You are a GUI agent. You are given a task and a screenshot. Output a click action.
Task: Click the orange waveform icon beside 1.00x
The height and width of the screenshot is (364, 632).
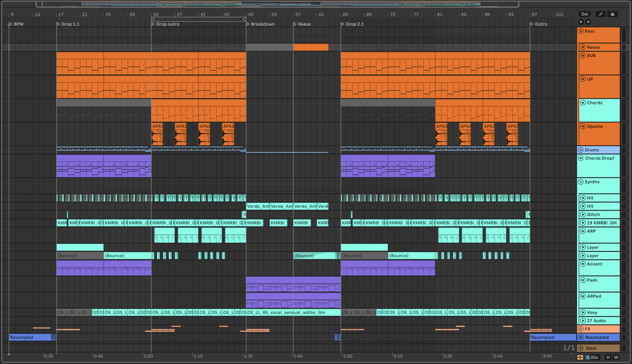[580, 357]
